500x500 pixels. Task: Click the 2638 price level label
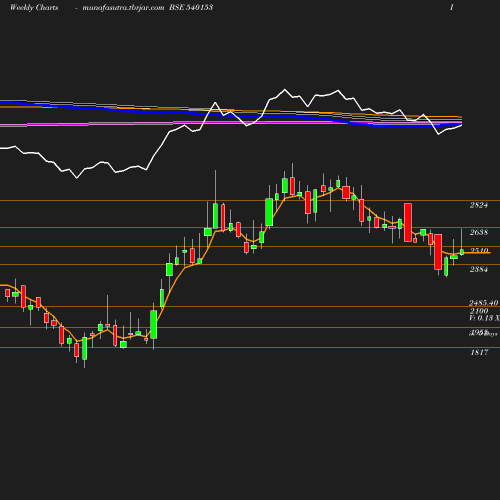(x=479, y=232)
